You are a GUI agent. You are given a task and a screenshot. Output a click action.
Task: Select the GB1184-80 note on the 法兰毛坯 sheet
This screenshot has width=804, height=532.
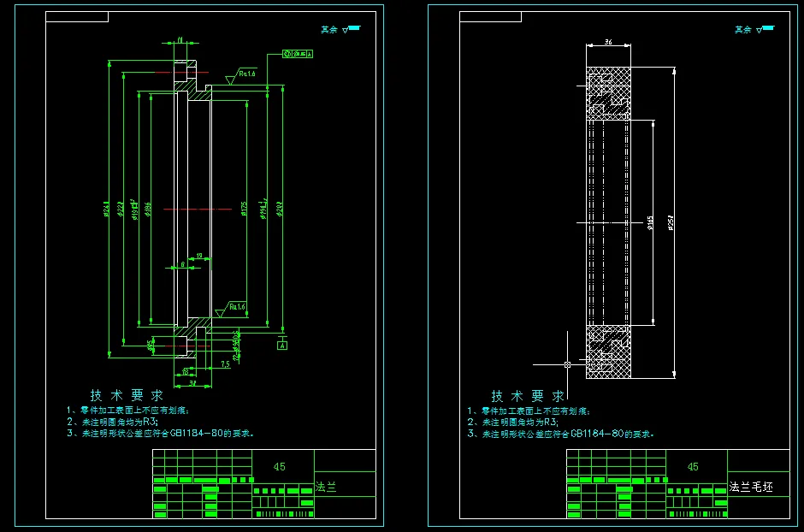pos(560,434)
